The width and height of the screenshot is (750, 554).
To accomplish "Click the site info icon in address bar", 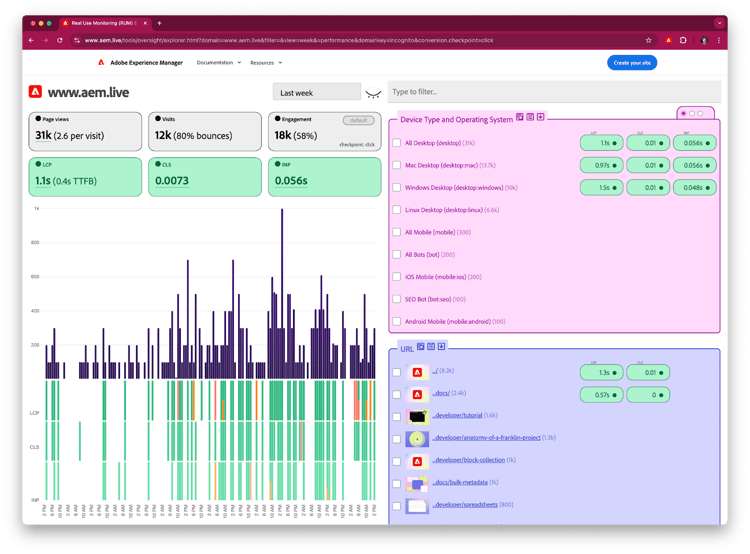I will pyautogui.click(x=77, y=41).
